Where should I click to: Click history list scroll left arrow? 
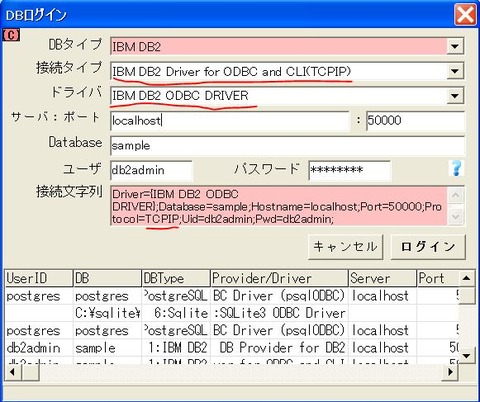click(13, 372)
